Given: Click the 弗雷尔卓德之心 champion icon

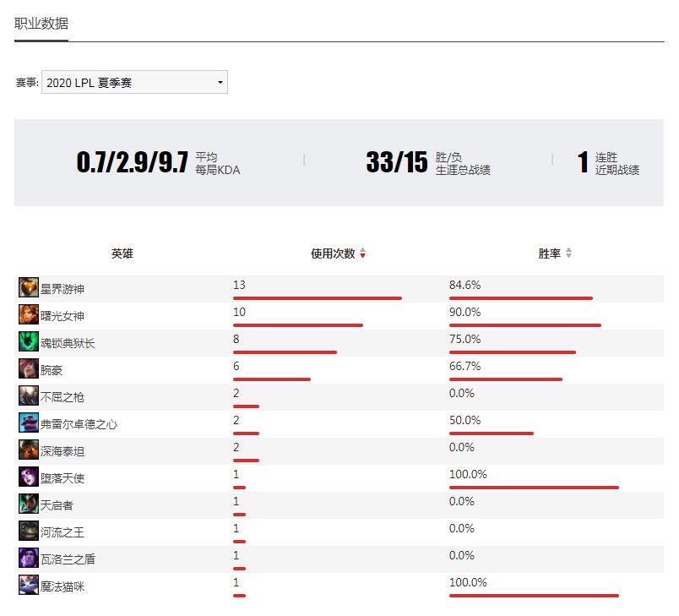Looking at the screenshot, I should click(x=29, y=422).
